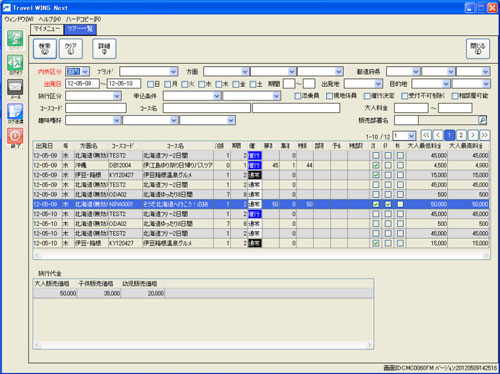Toggle the 火 (Tuesday) checkbox
The height and width of the screenshot is (374, 500).
(x=185, y=84)
